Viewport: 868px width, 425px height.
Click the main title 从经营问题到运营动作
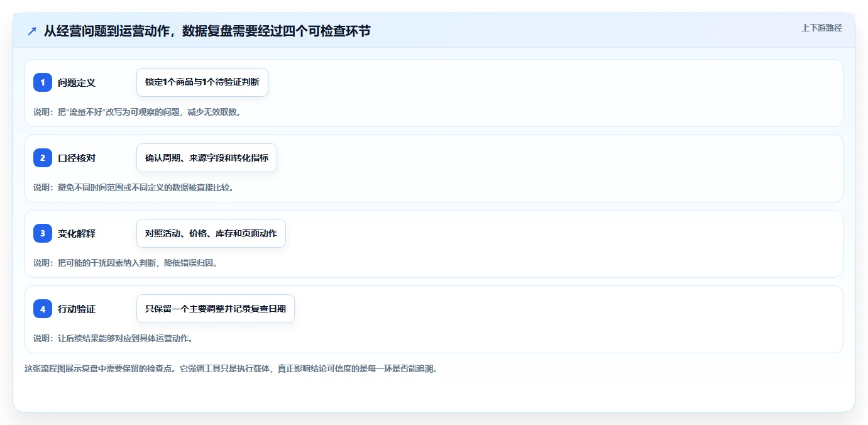tap(207, 31)
